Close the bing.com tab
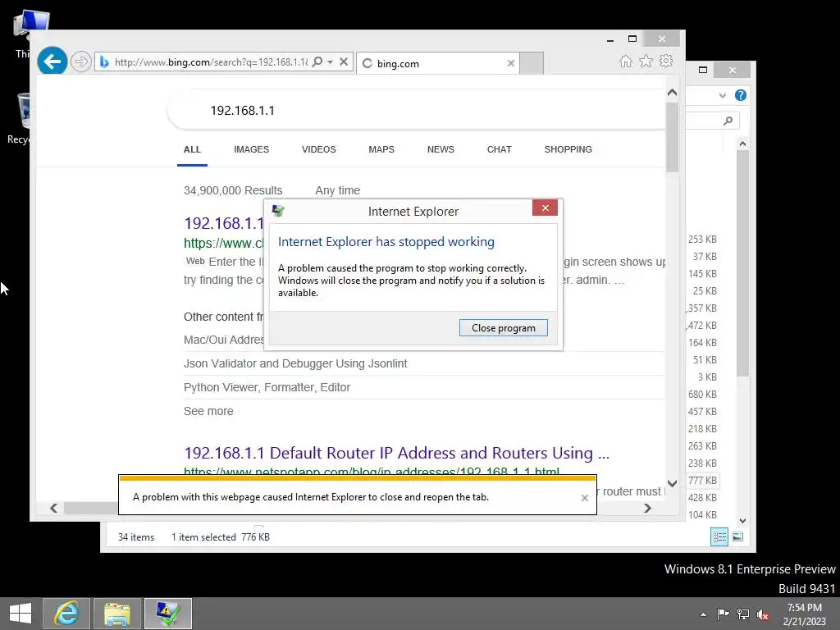The width and height of the screenshot is (840, 630). 510,63
